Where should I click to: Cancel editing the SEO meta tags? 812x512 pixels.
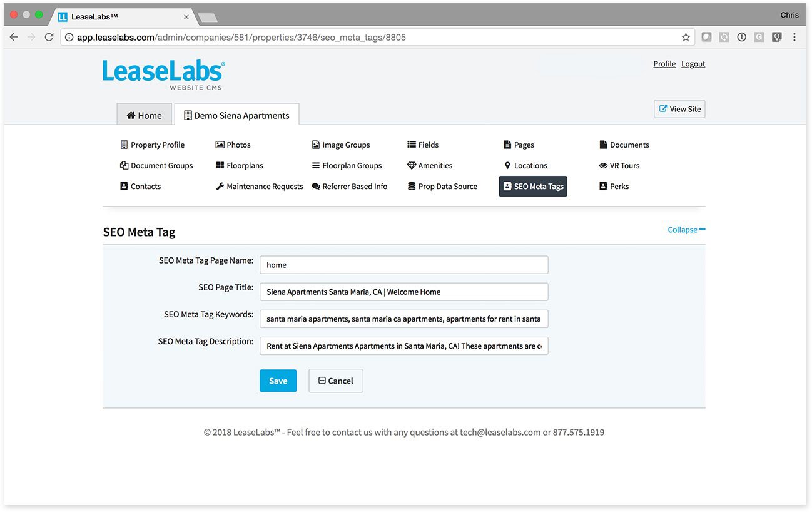tap(335, 381)
